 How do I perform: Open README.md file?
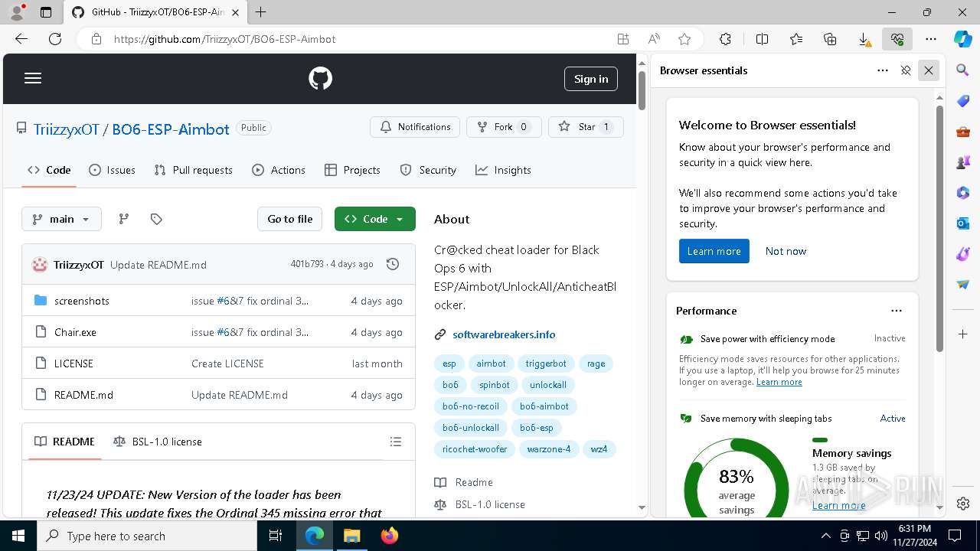83,395
